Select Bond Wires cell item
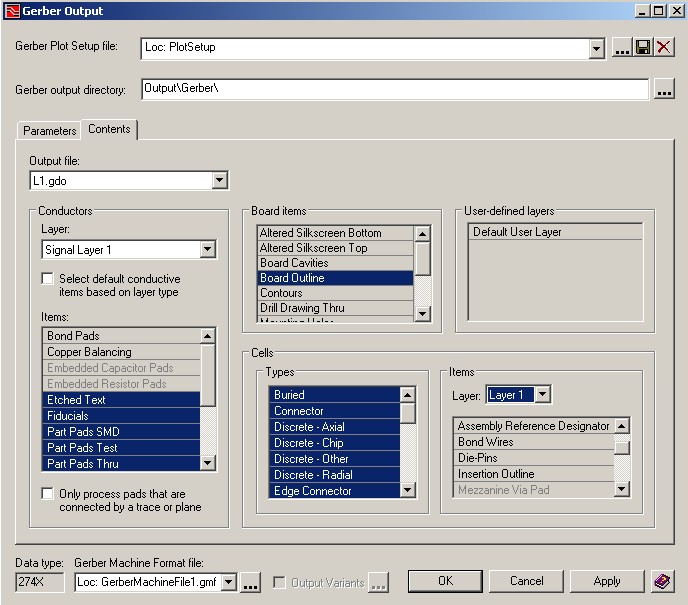The height and width of the screenshot is (605, 688). click(534, 442)
